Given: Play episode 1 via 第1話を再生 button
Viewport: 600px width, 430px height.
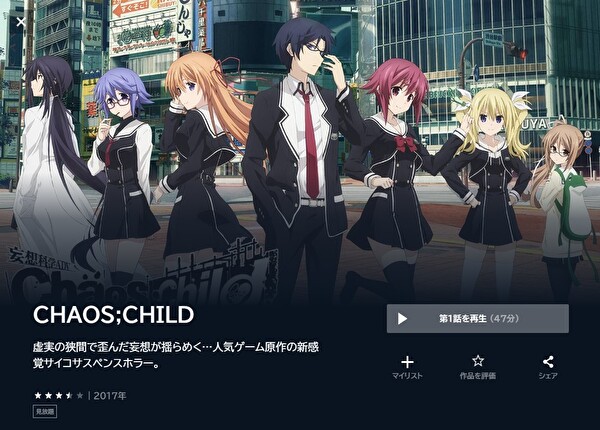Looking at the screenshot, I should click(x=478, y=319).
